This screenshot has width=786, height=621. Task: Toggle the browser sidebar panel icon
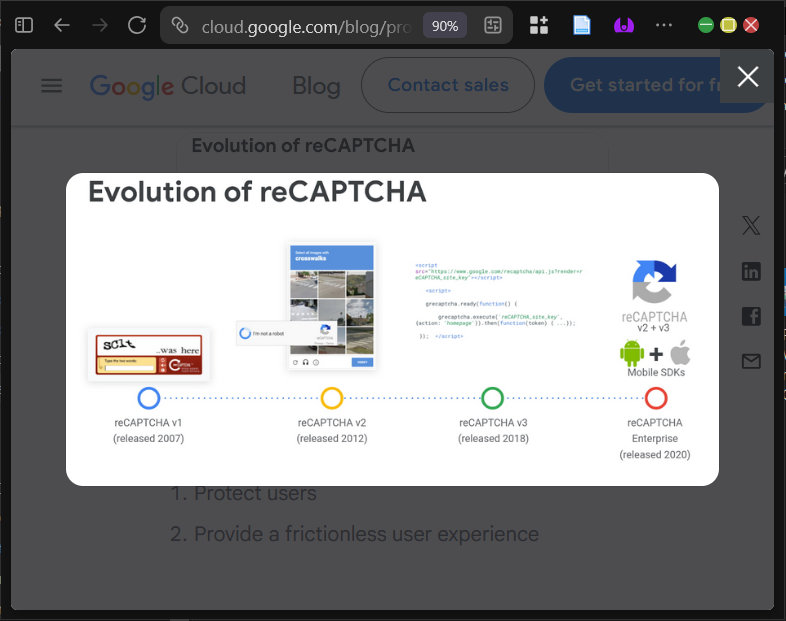coord(24,25)
